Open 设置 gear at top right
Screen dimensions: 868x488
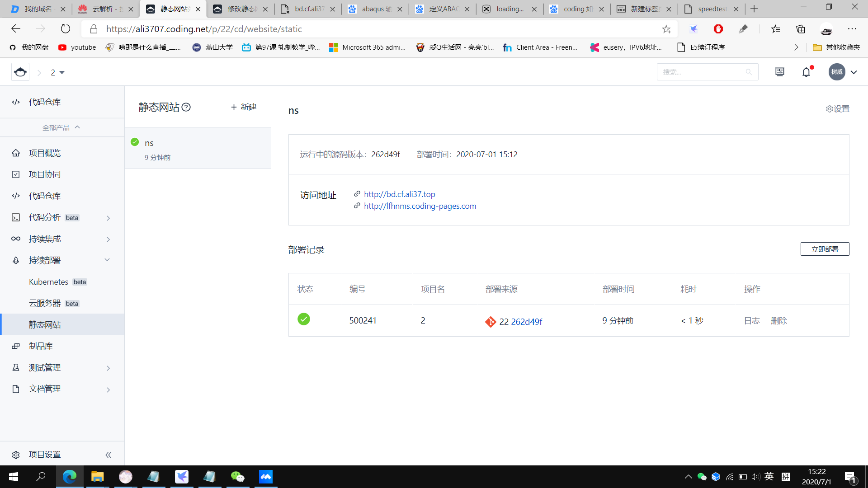837,109
